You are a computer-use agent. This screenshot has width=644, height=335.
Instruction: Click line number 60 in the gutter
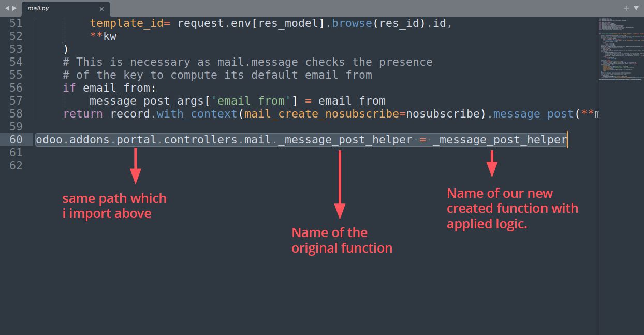(16, 140)
